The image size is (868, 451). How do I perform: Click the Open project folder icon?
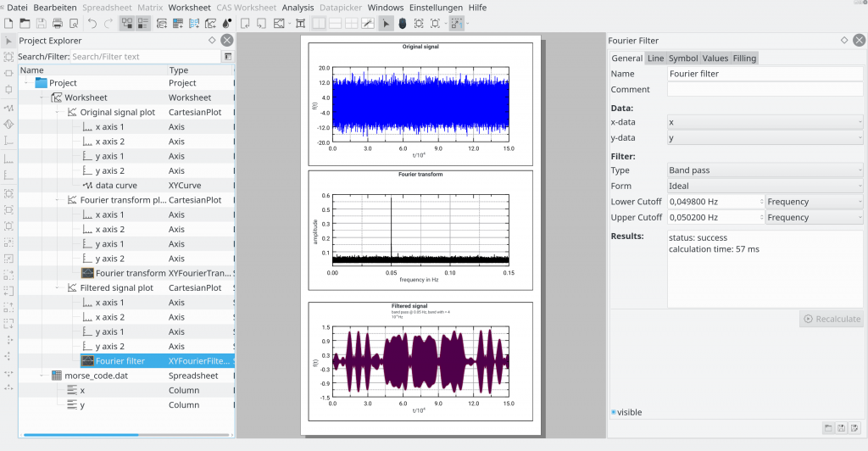pyautogui.click(x=25, y=24)
